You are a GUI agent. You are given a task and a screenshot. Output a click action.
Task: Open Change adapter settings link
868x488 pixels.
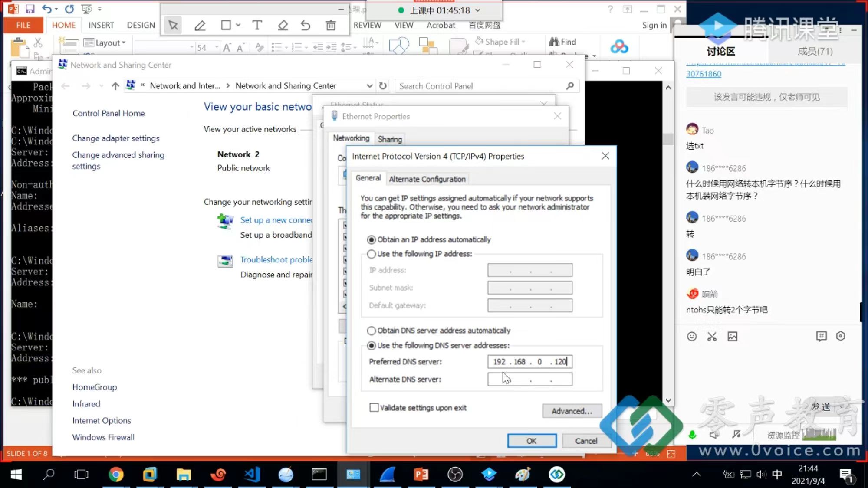(116, 138)
